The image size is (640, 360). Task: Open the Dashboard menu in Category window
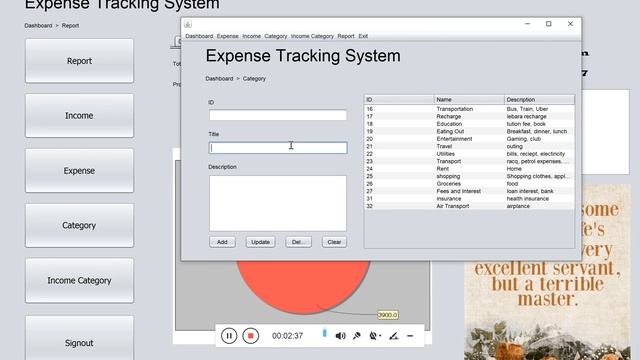(199, 36)
